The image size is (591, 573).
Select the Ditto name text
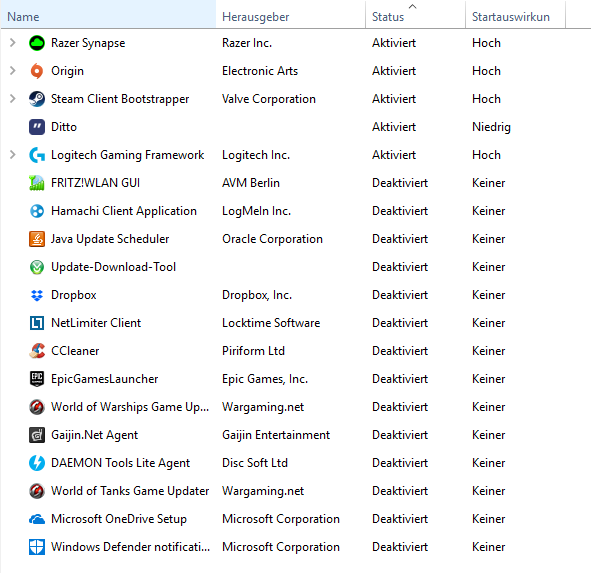[x=64, y=127]
